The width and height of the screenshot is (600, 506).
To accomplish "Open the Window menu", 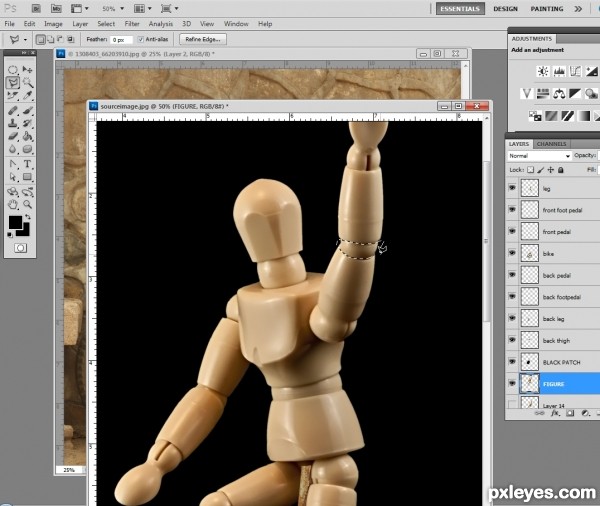I will pyautogui.click(x=236, y=24).
